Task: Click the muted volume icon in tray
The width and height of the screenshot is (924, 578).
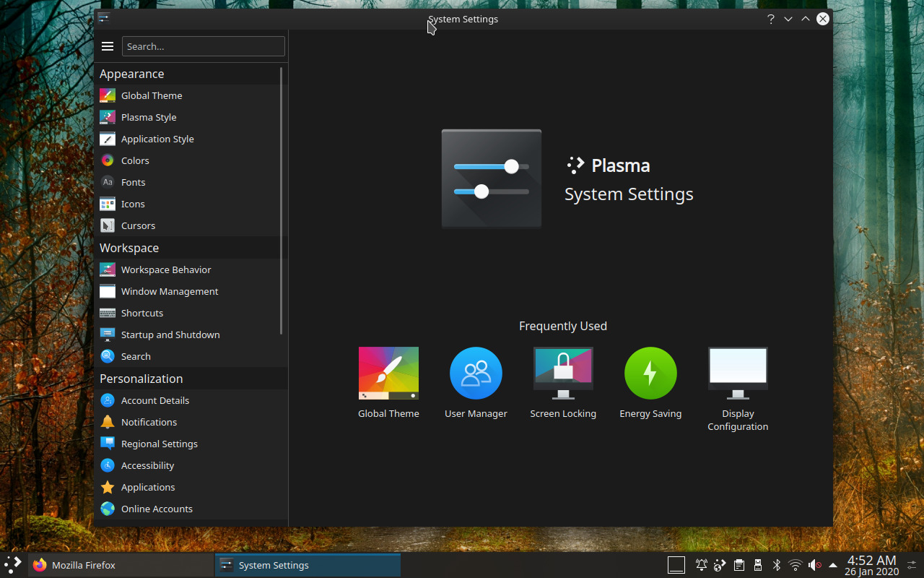Action: click(x=814, y=565)
